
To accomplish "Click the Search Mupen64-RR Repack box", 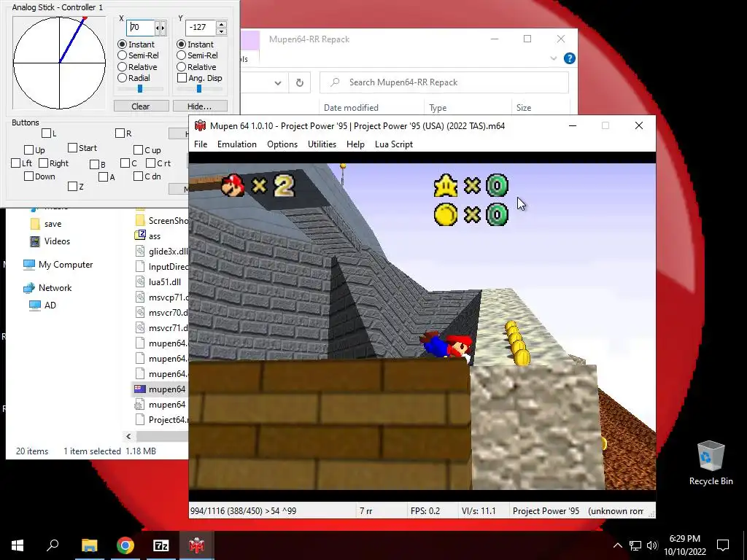I will pos(444,82).
